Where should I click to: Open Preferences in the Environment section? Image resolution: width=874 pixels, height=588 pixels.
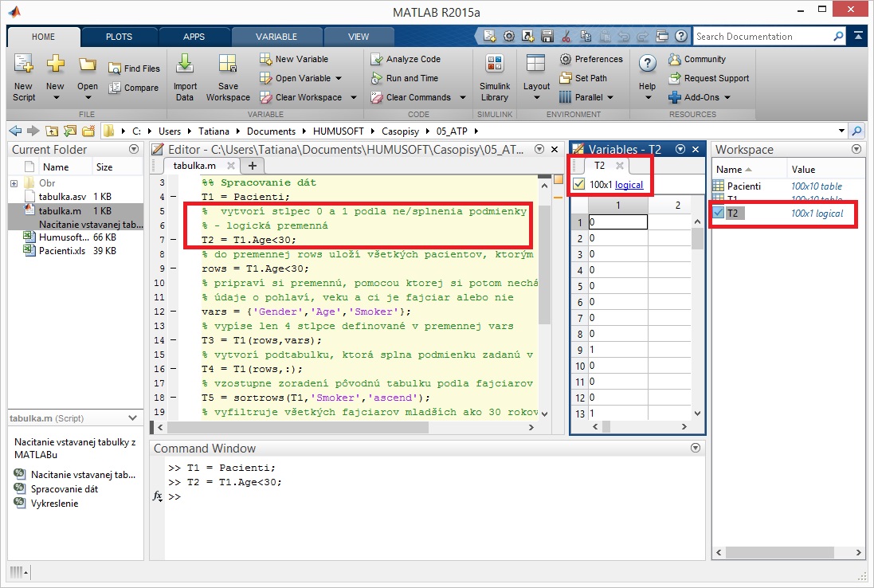coord(591,59)
